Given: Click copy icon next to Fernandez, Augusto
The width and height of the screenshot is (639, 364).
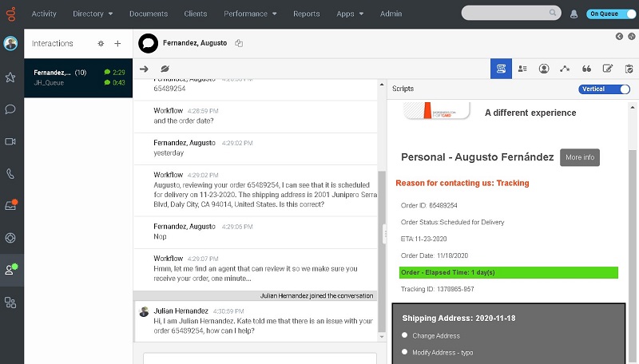Looking at the screenshot, I should pos(239,43).
